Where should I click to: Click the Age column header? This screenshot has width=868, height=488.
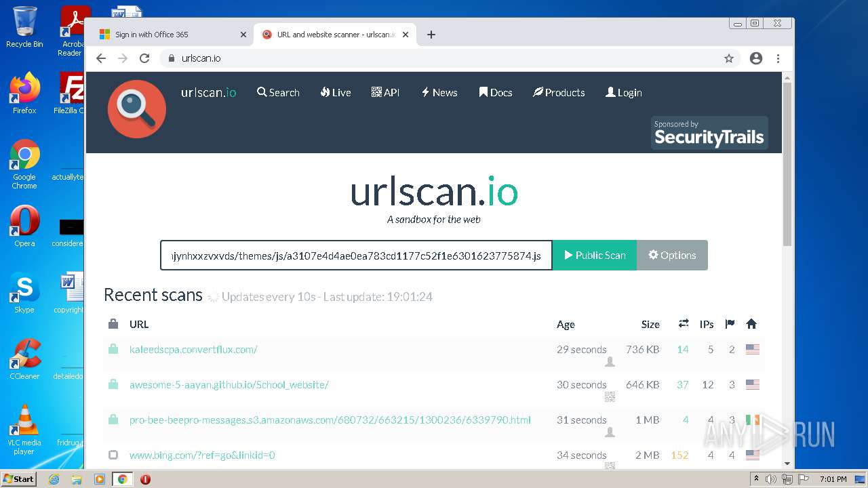tap(566, 325)
